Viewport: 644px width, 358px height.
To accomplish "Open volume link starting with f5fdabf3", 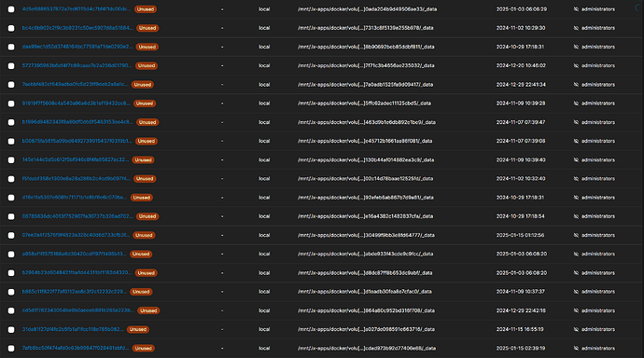I will coord(77,178).
